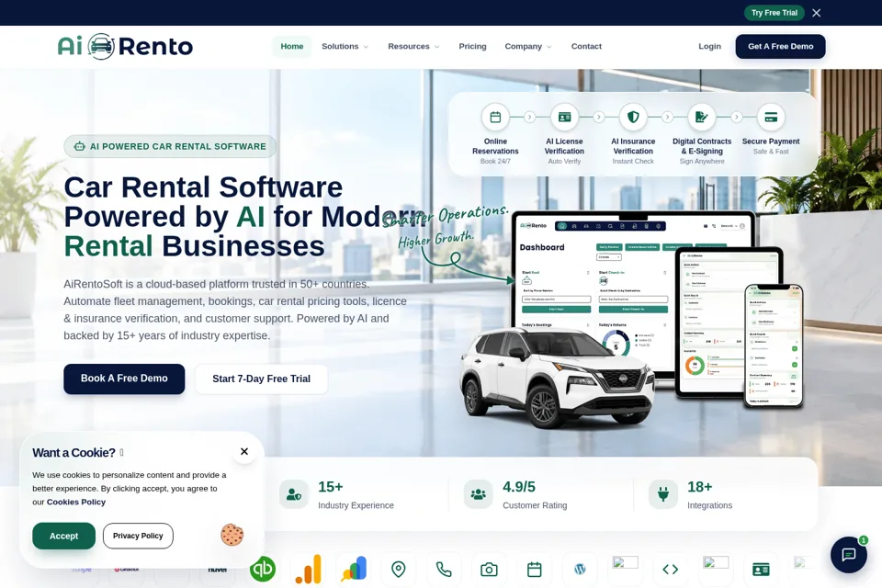
Task: Select the Online Reservations calendar icon
Action: click(x=495, y=117)
